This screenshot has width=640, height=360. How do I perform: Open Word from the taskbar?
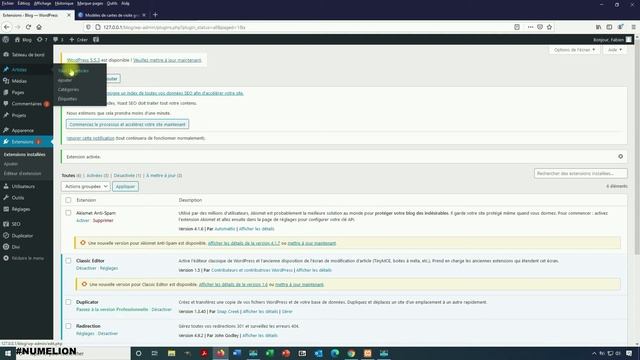(x=237, y=353)
